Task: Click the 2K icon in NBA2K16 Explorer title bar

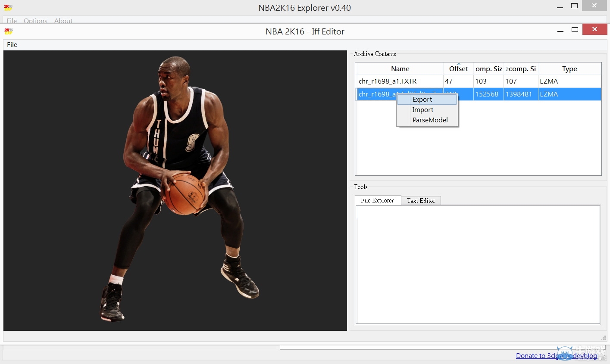Action: (8, 7)
